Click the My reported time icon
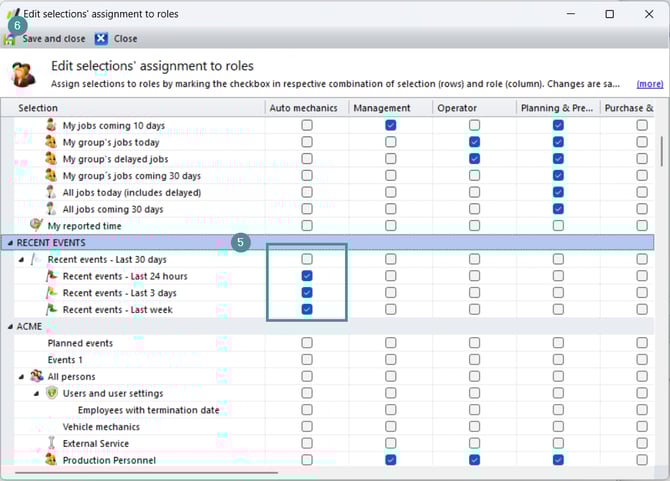670x481 pixels. (36, 225)
